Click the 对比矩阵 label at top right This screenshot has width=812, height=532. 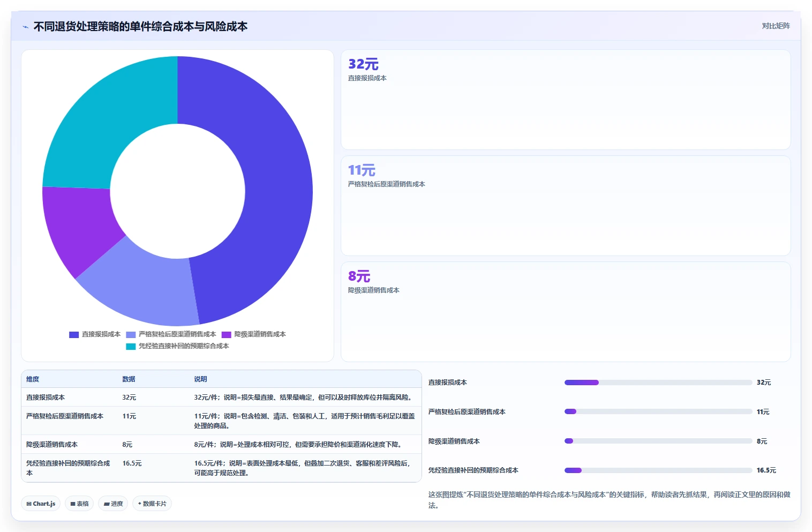point(776,26)
